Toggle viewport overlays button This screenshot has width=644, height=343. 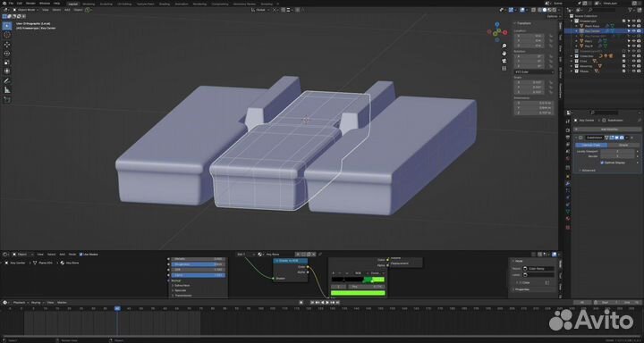[x=523, y=10]
